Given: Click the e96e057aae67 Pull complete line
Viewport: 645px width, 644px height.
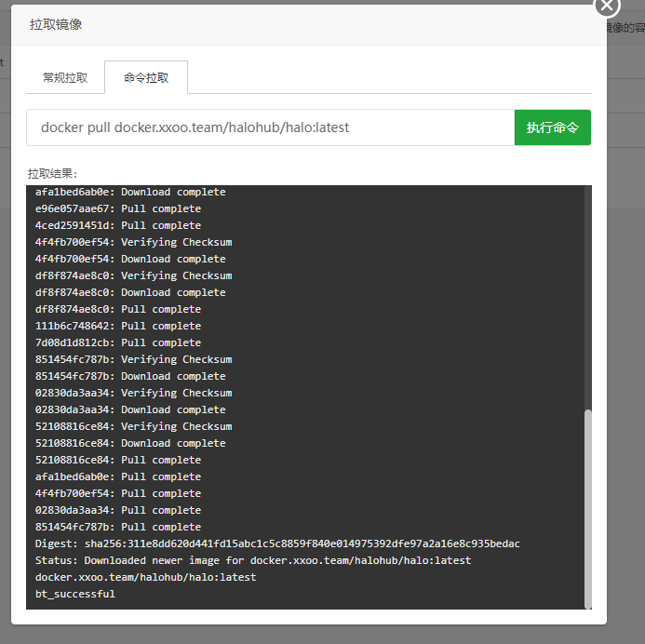Looking at the screenshot, I should [x=118, y=208].
